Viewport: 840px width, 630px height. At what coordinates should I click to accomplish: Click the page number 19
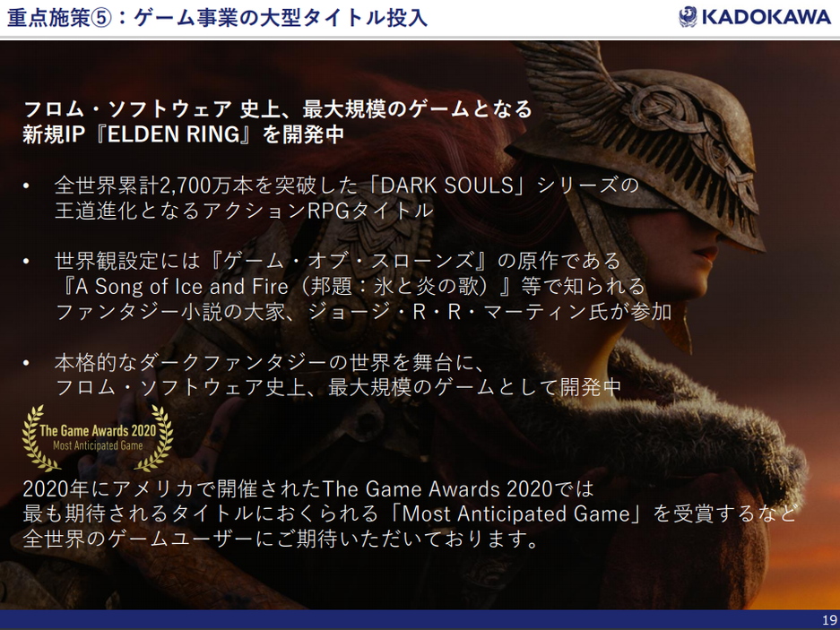point(828,620)
